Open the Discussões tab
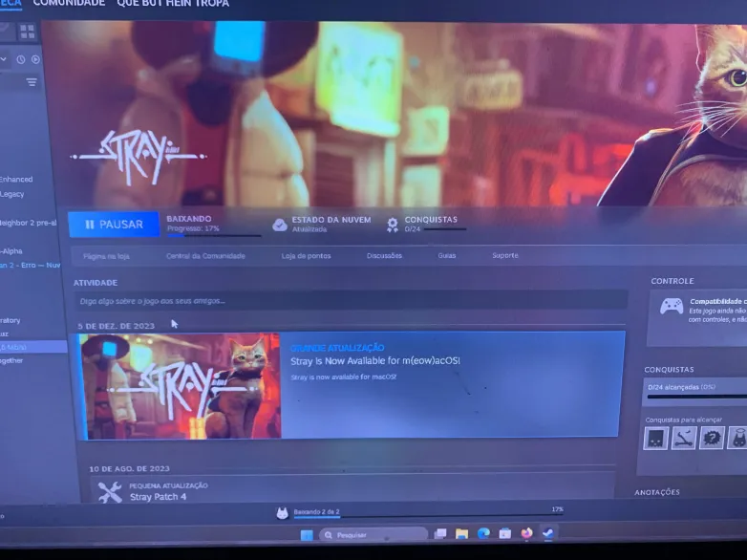 [x=384, y=256]
